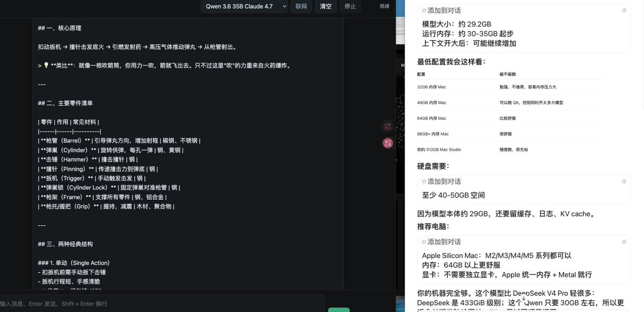644x312 pixels.
Task: Click the 96GB+ 内存 Mac table cell
Action: pyautogui.click(x=433, y=134)
